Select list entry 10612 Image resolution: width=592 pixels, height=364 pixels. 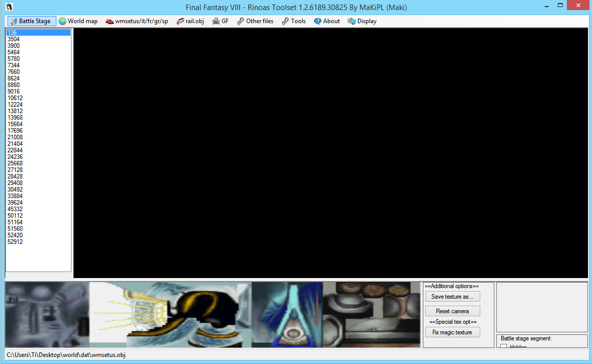click(38, 98)
